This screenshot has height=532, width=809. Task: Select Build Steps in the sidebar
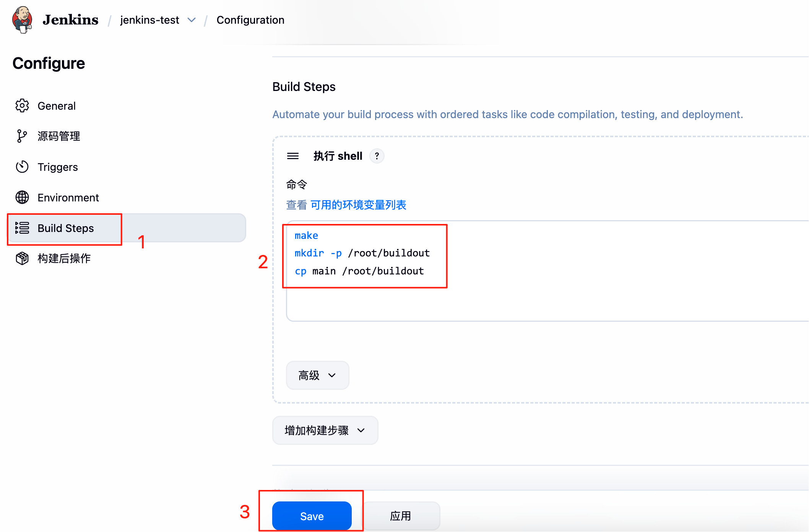pyautogui.click(x=66, y=228)
